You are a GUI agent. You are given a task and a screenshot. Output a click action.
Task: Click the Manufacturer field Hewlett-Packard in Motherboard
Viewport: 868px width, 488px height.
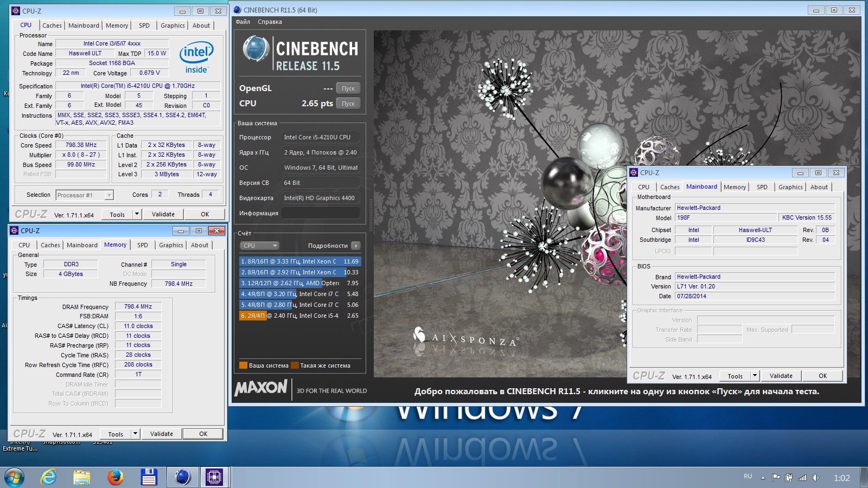pyautogui.click(x=755, y=208)
